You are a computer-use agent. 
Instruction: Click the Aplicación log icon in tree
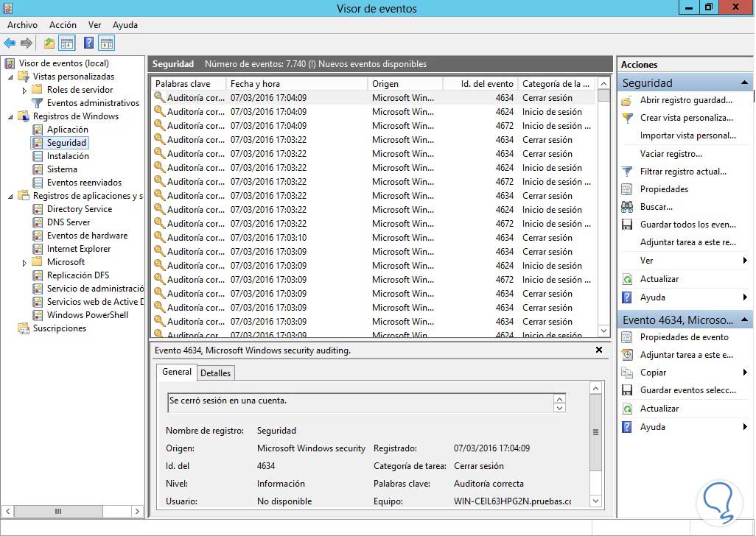(x=38, y=130)
